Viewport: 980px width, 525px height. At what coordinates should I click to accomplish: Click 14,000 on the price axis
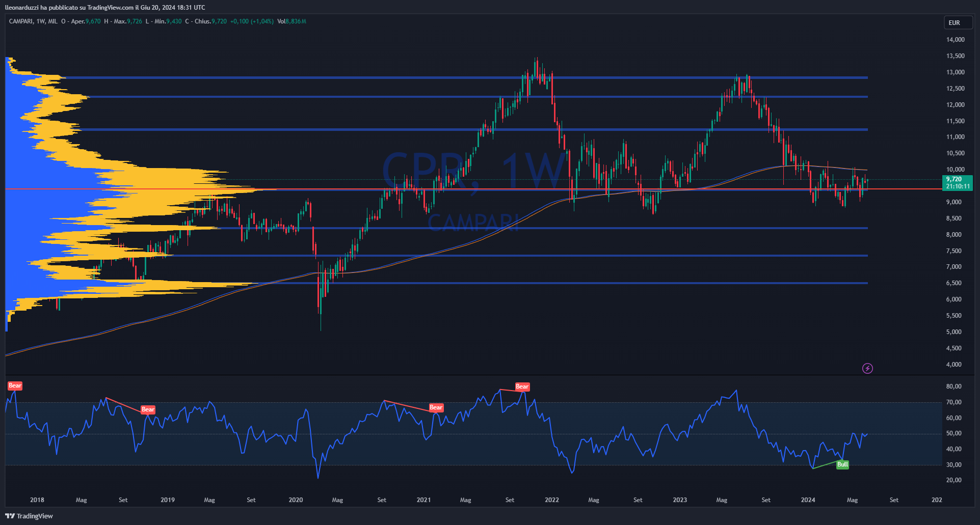[x=956, y=40]
